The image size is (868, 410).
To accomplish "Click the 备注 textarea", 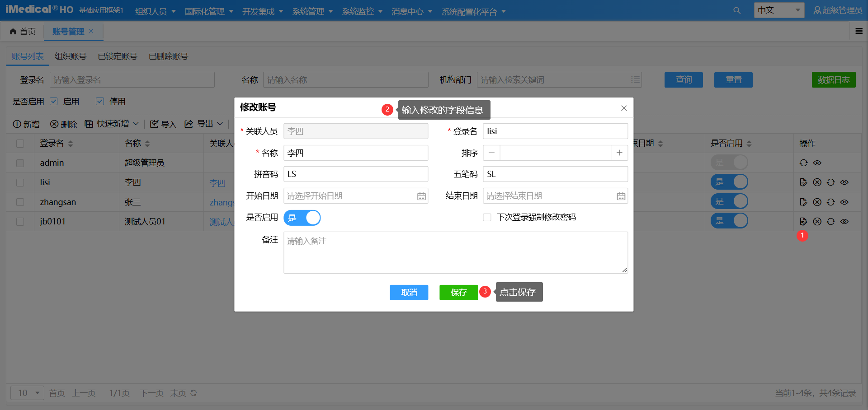I will point(456,252).
